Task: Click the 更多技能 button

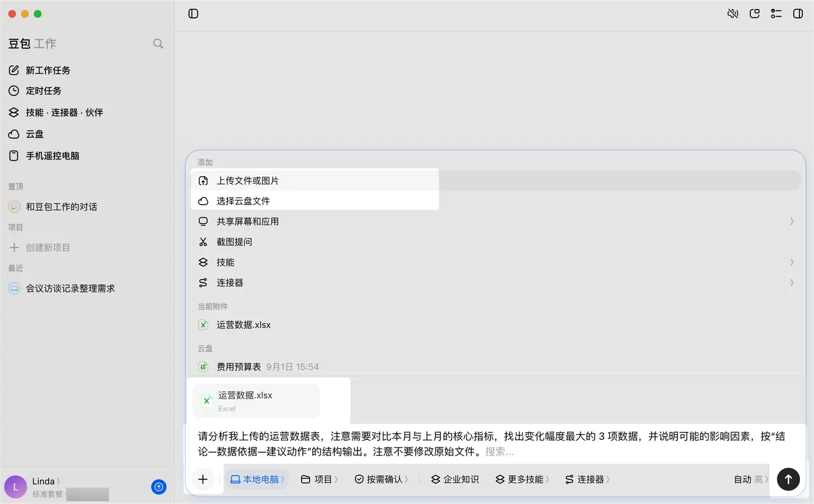Action: (x=523, y=479)
